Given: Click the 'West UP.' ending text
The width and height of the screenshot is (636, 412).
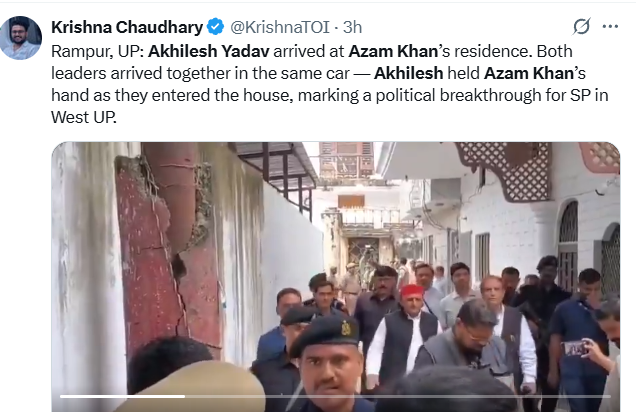Looking at the screenshot, I should (x=84, y=117).
